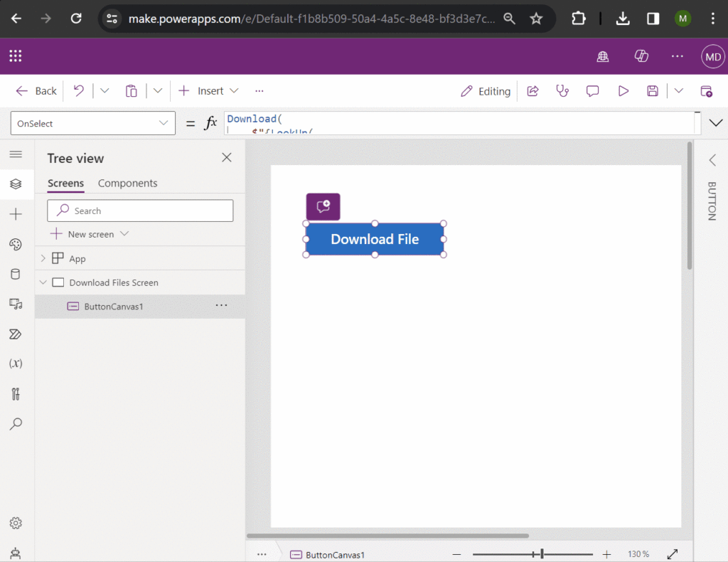This screenshot has width=728, height=562.
Task: Open the comments panel
Action: coord(592,91)
